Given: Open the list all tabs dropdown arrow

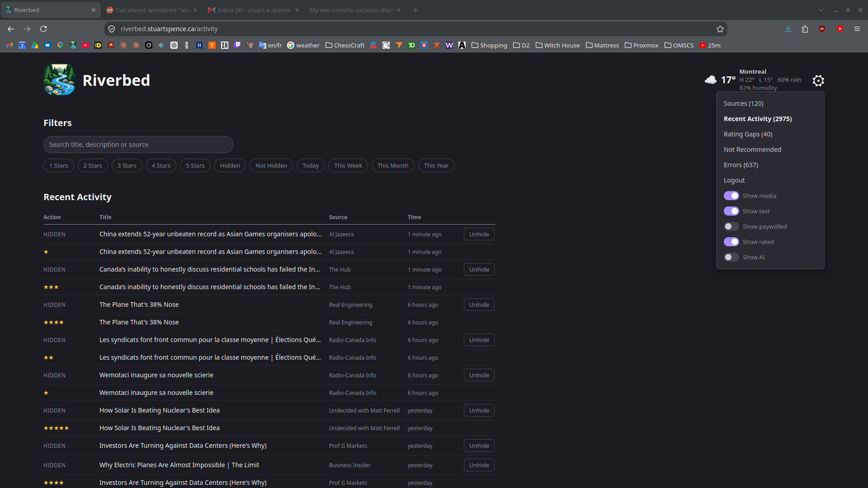Looking at the screenshot, I should [821, 10].
